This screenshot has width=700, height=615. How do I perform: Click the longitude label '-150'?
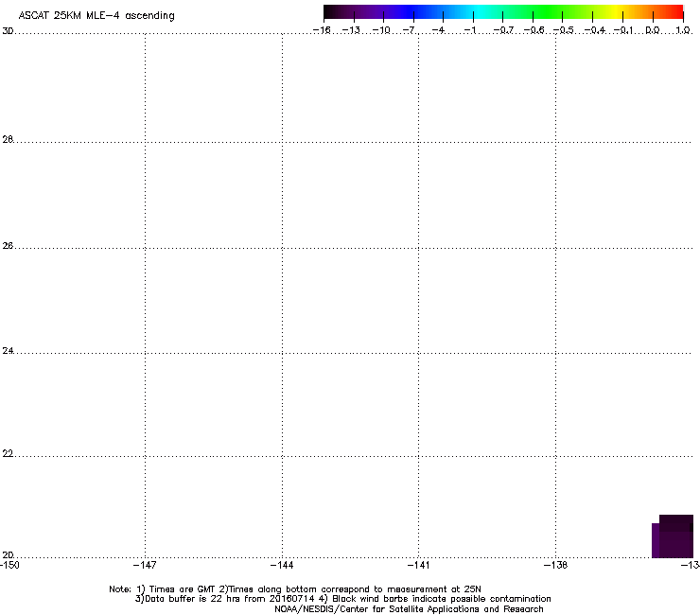coord(9,565)
